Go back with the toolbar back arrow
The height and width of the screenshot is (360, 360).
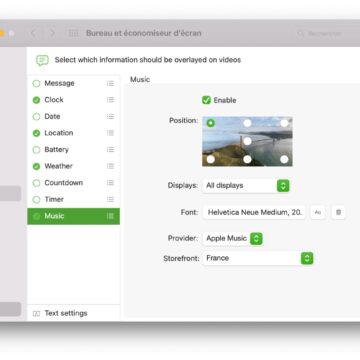click(33, 33)
